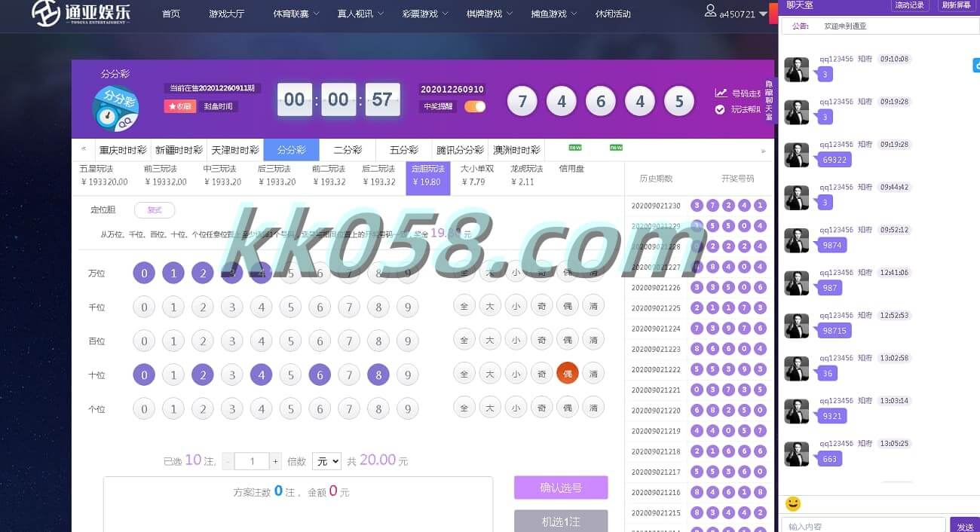Pick number 5 in 千位 row

pyautogui.click(x=290, y=307)
